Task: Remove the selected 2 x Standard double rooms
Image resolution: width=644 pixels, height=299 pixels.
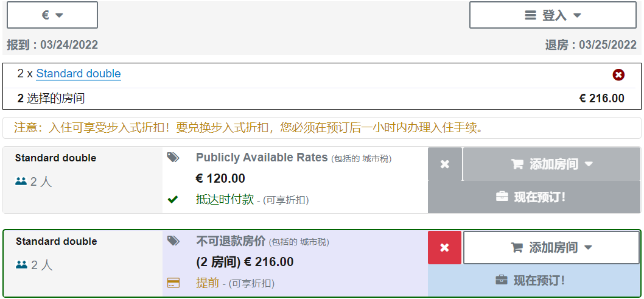Action: tap(618, 74)
